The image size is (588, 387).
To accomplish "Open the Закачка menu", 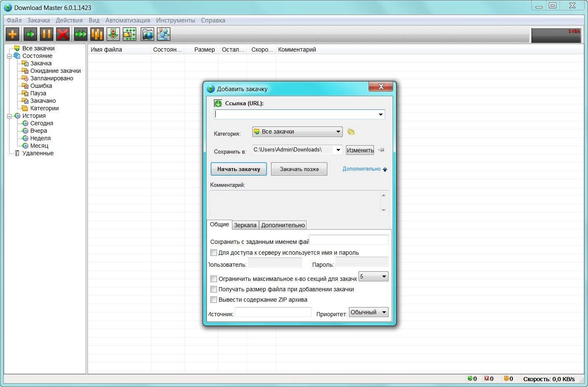I will [38, 20].
